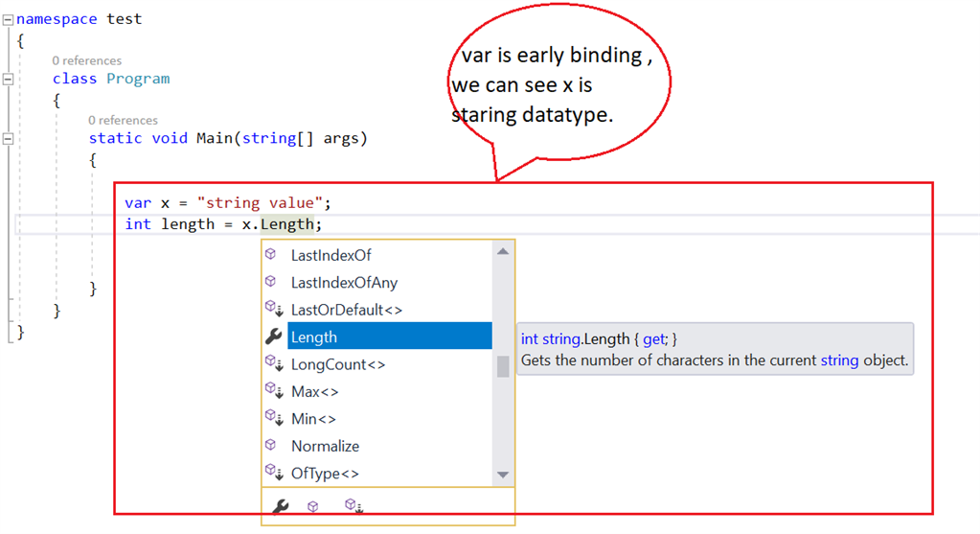Click the method icon beside Normalize

(x=270, y=445)
